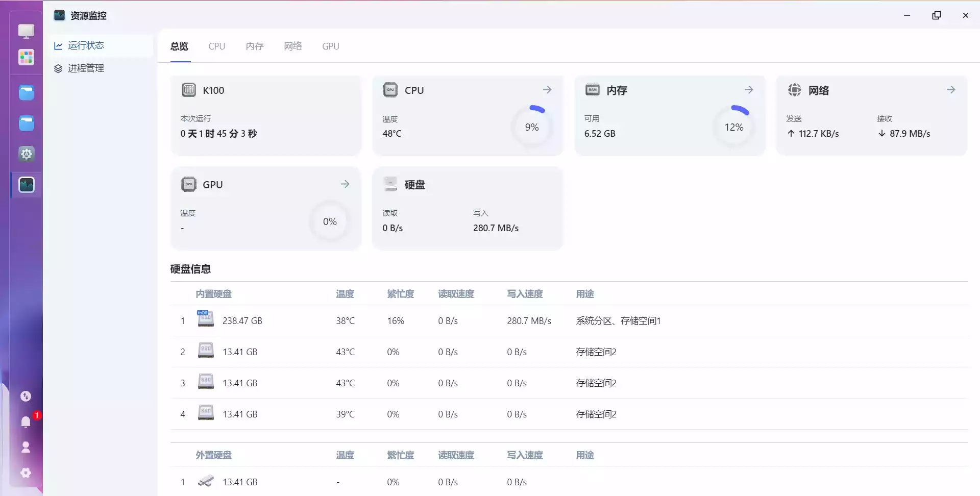The image size is (980, 496).
Task: Open network details arrow
Action: point(951,90)
